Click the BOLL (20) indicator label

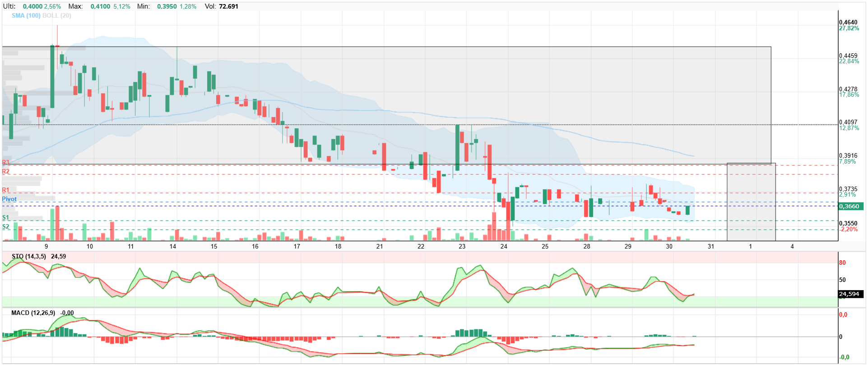(x=56, y=15)
